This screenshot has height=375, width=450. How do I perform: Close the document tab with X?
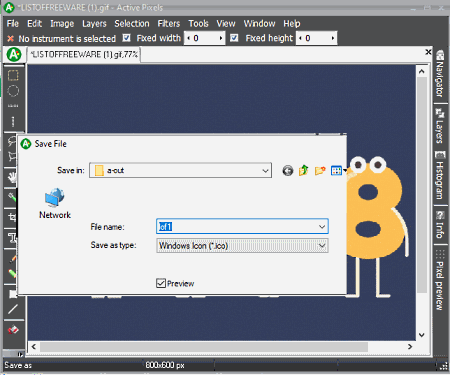[428, 52]
